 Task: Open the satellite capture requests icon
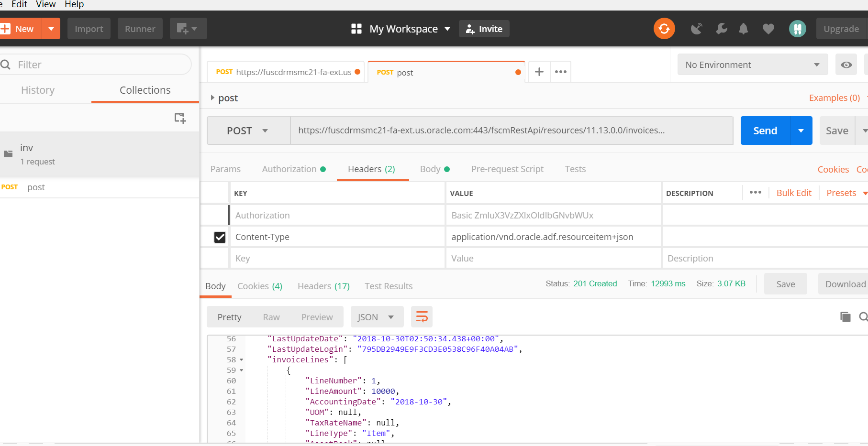point(696,29)
